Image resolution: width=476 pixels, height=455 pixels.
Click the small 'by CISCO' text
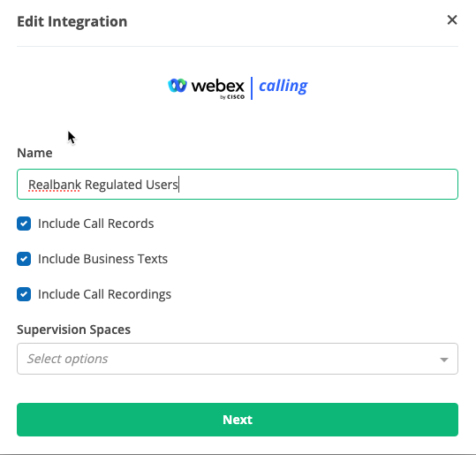tap(232, 97)
